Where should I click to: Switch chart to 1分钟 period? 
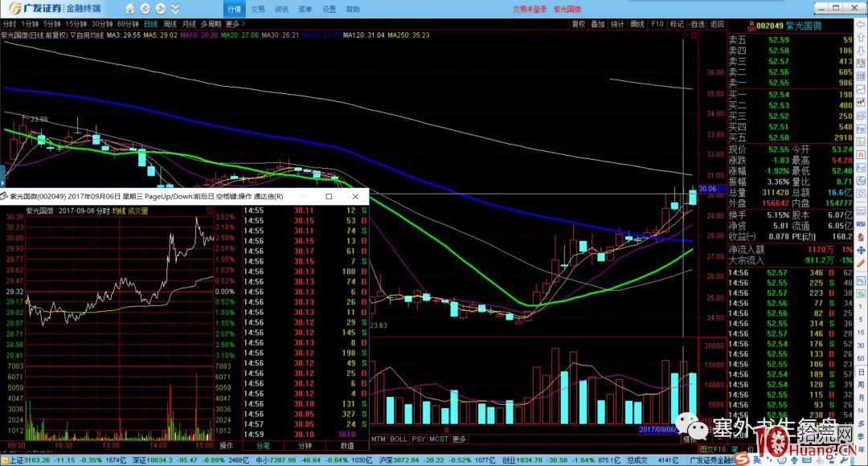(30, 24)
